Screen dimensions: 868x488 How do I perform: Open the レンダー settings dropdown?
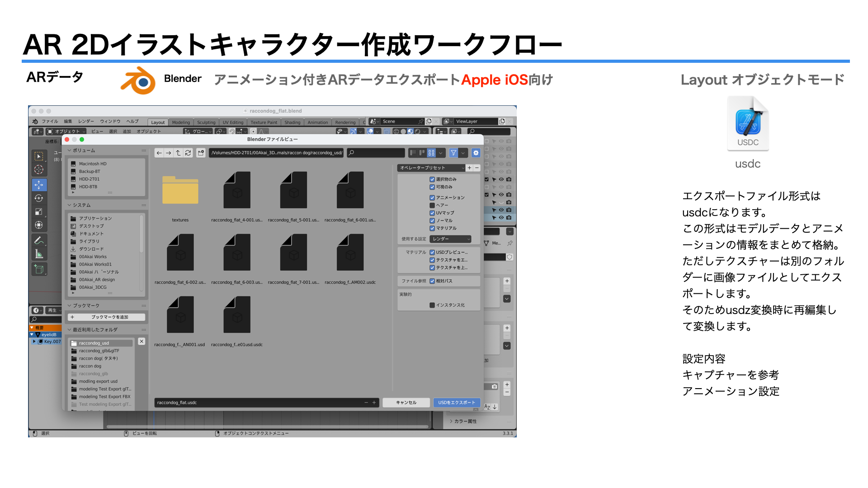[x=450, y=239]
